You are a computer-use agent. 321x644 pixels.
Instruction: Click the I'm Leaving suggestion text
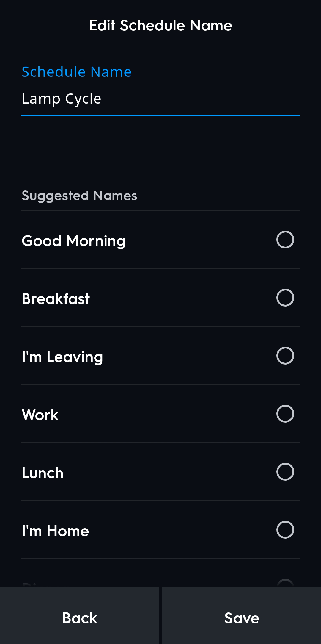62,357
